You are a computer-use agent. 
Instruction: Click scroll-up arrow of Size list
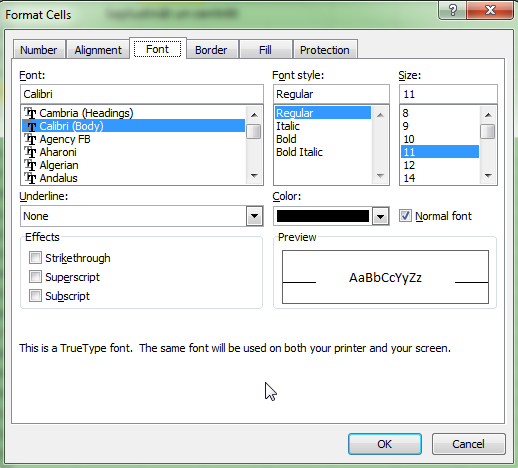click(x=488, y=115)
